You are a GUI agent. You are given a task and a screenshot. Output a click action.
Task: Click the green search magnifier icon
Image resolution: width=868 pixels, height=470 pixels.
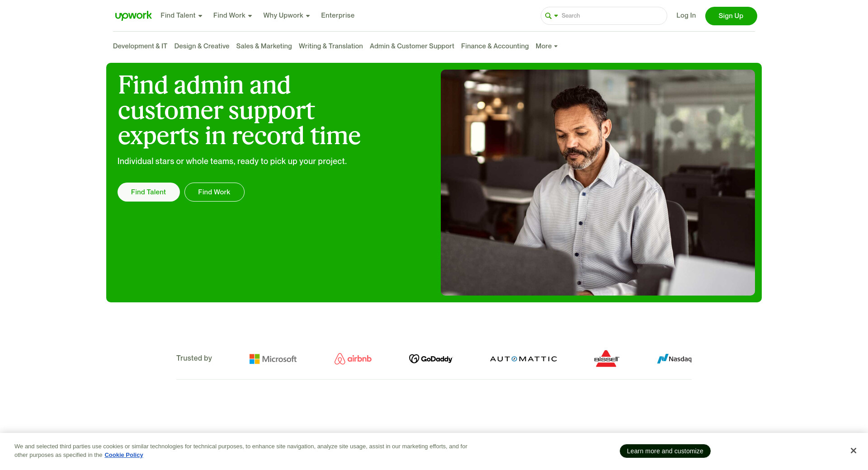[x=548, y=16]
